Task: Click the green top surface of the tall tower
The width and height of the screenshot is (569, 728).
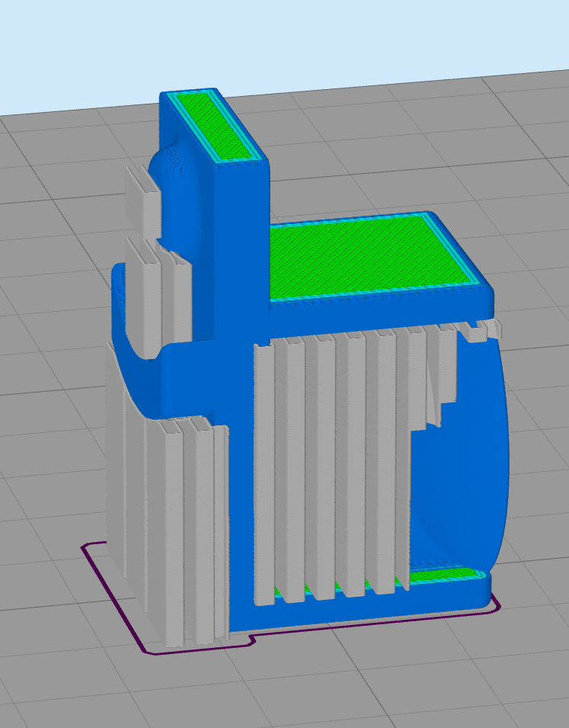Action: (216, 124)
